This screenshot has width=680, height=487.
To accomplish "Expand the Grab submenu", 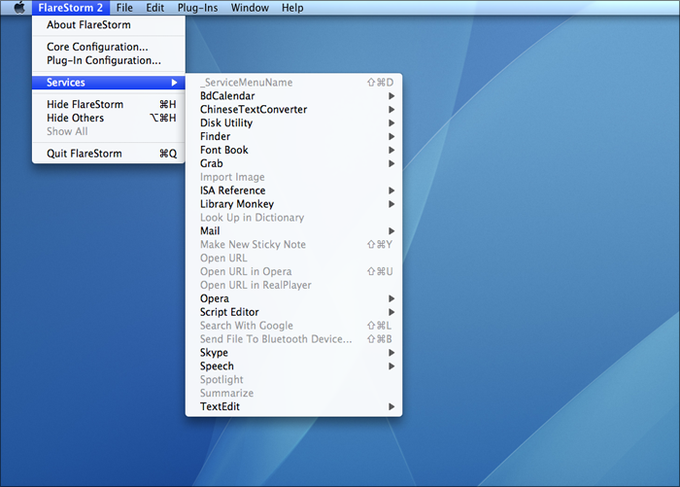I will (x=294, y=163).
